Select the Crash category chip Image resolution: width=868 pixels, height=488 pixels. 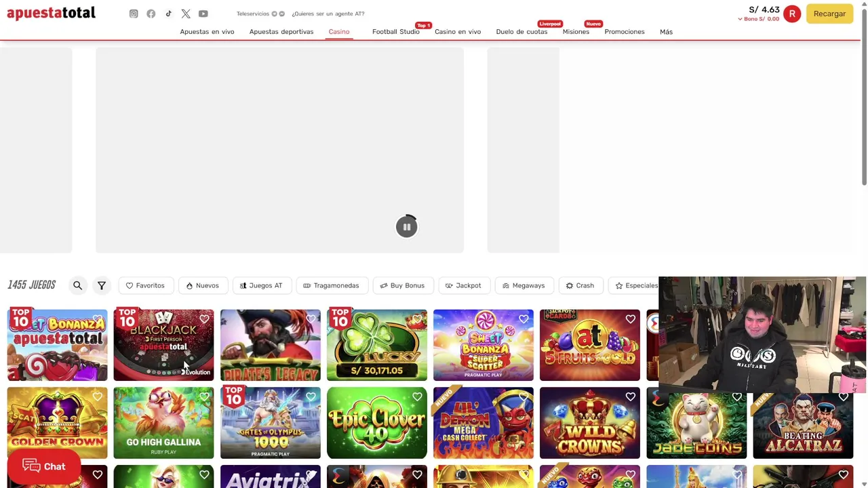(580, 285)
